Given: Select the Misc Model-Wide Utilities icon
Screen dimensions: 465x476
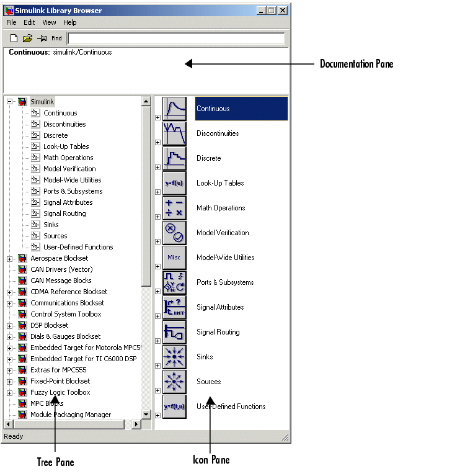Looking at the screenshot, I should click(x=174, y=258).
